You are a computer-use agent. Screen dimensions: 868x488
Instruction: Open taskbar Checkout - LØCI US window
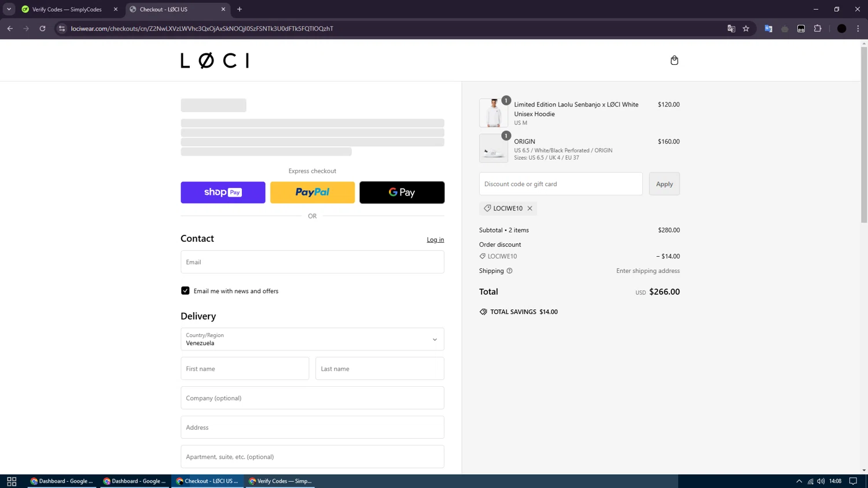[208, 481]
